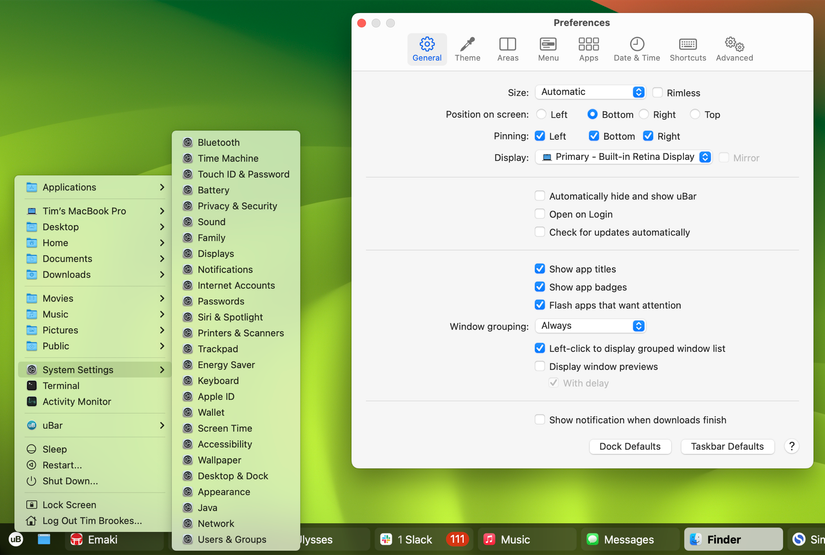
Task: Click the Sleep icon
Action: [x=32, y=449]
